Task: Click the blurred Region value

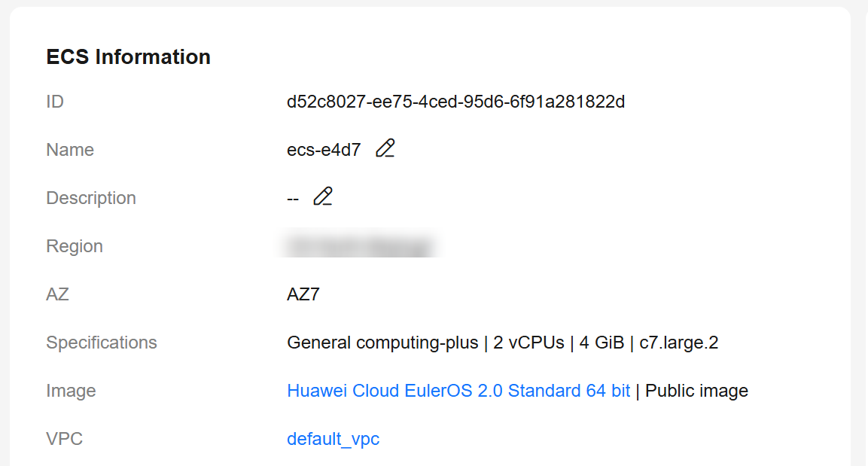Action: coord(359,246)
